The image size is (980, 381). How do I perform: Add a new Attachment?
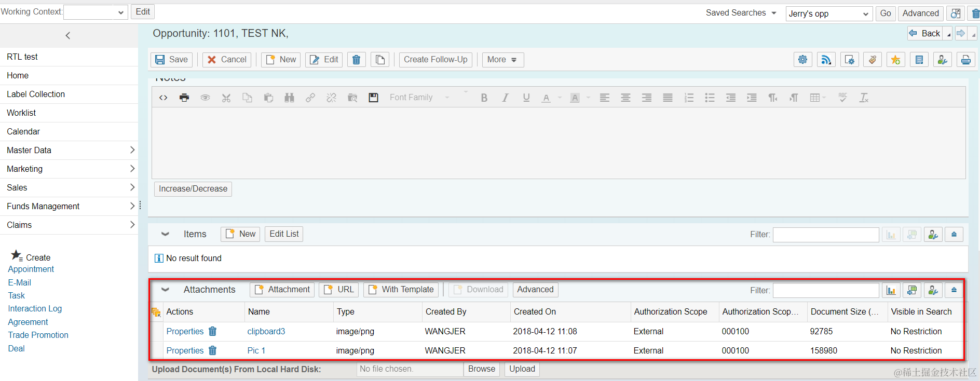coord(282,290)
